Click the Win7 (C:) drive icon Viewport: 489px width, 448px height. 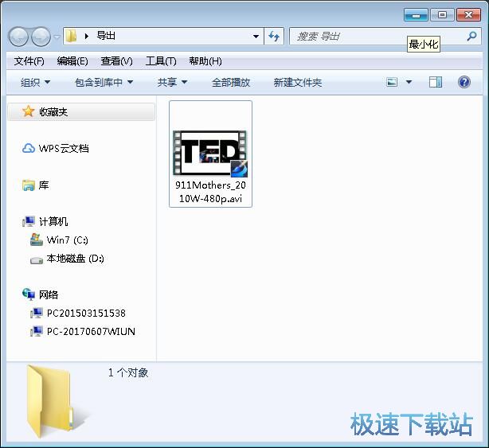click(x=37, y=240)
